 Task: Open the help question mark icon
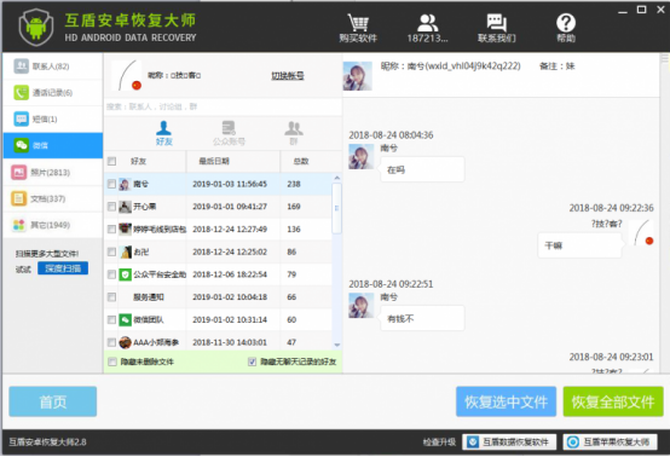click(566, 23)
